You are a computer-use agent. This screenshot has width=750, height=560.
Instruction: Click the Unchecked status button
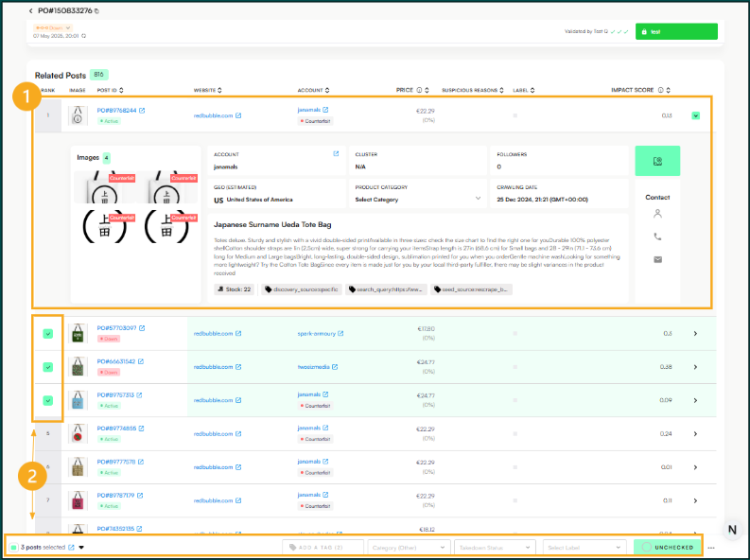click(667, 548)
